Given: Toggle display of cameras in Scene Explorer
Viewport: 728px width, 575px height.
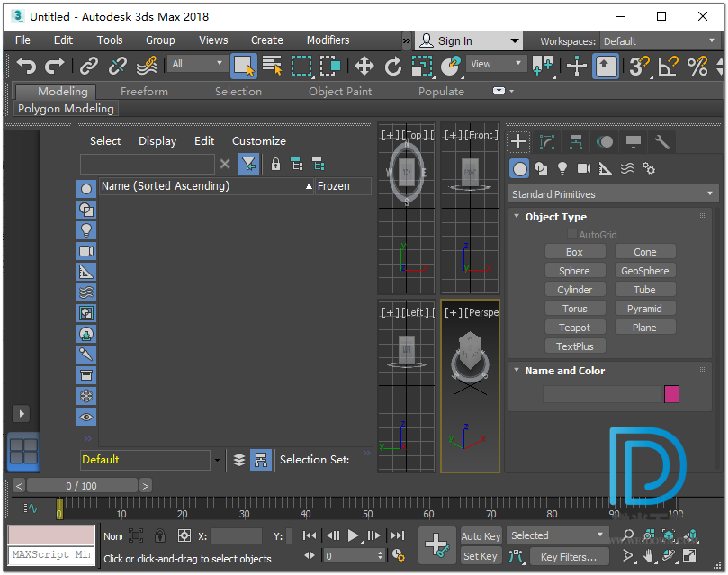Looking at the screenshot, I should pos(86,251).
